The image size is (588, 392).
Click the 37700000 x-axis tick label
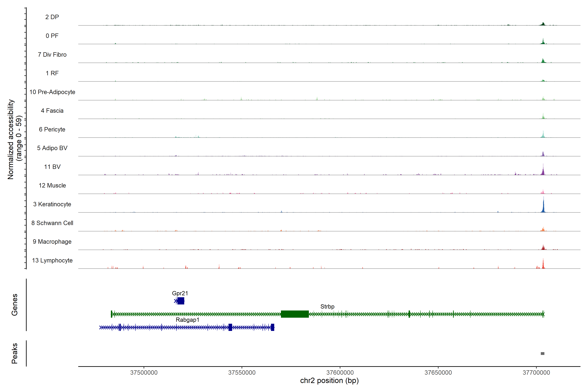536,373
